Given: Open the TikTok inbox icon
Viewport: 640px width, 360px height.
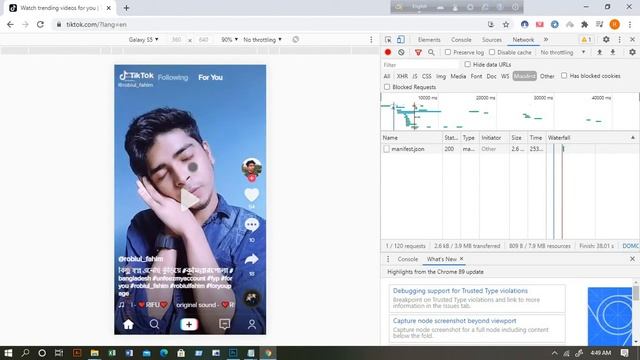Looking at the screenshot, I should coord(224,324).
